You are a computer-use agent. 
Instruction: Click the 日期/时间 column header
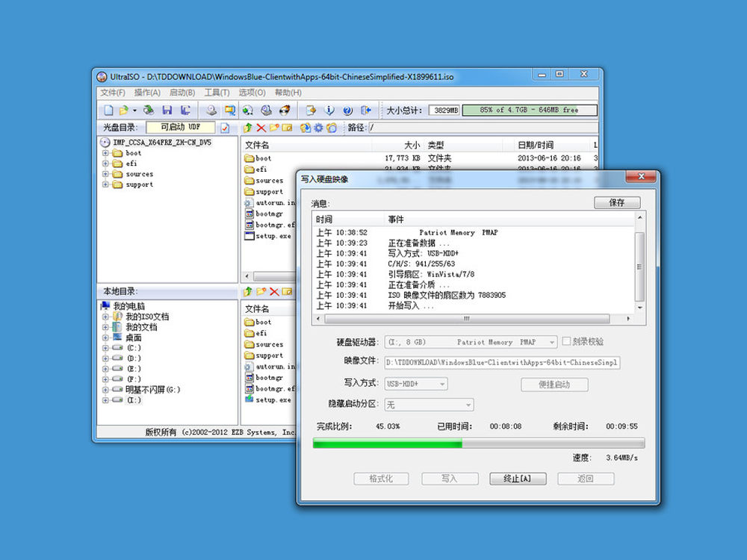(536, 145)
